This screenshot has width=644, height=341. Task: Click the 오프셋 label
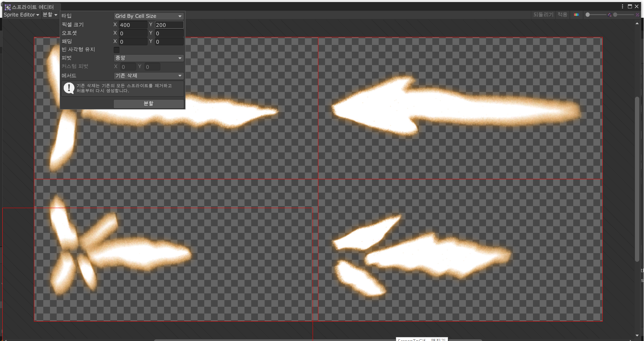69,33
